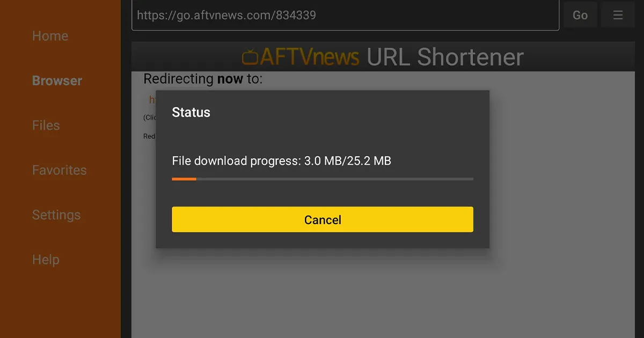Open the Files section

[x=46, y=125]
